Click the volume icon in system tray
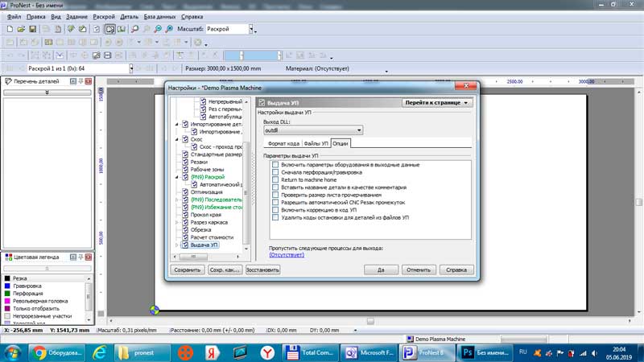This screenshot has height=362, width=644. click(594, 353)
